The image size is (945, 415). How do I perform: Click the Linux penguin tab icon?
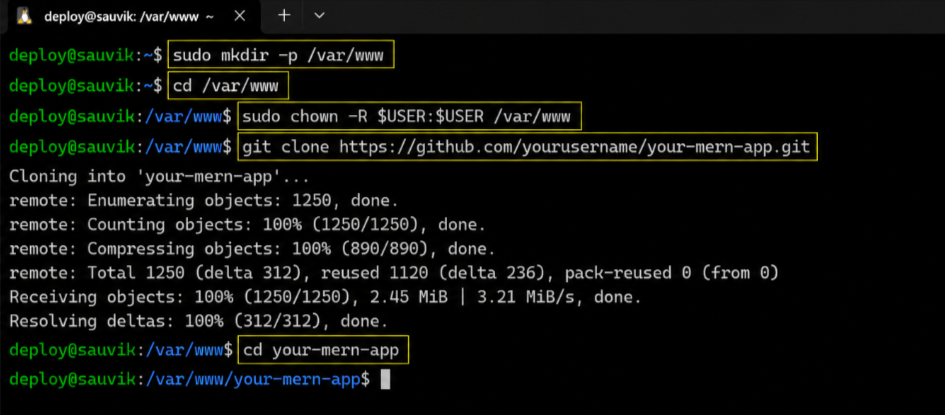(24, 16)
